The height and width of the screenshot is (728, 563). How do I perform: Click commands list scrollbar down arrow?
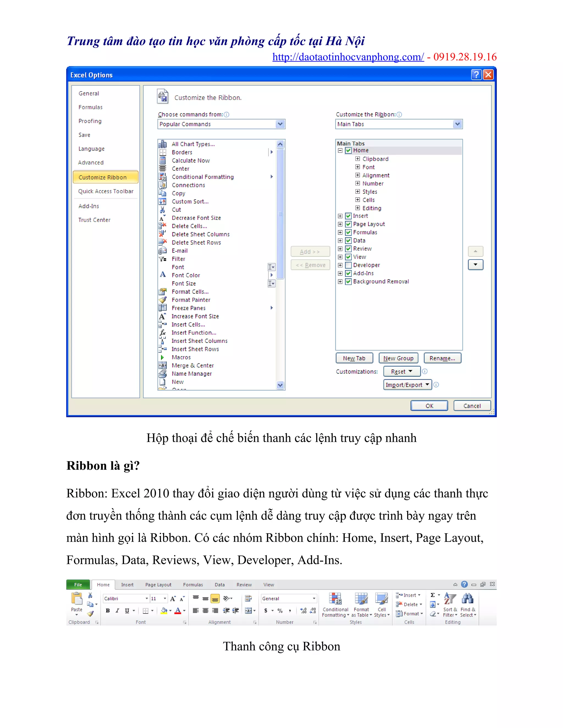click(x=280, y=385)
